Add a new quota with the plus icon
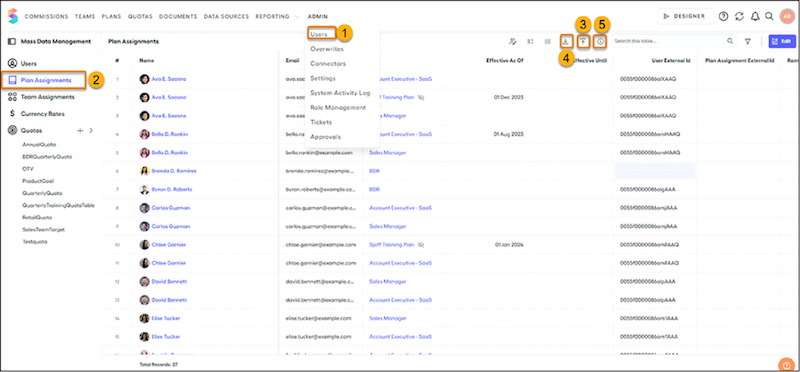 tap(80, 131)
